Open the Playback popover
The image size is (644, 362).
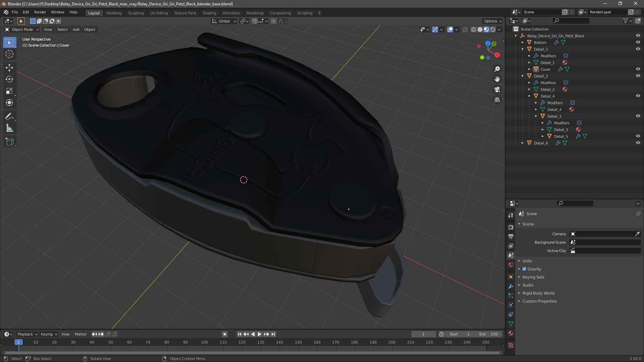pos(27,334)
